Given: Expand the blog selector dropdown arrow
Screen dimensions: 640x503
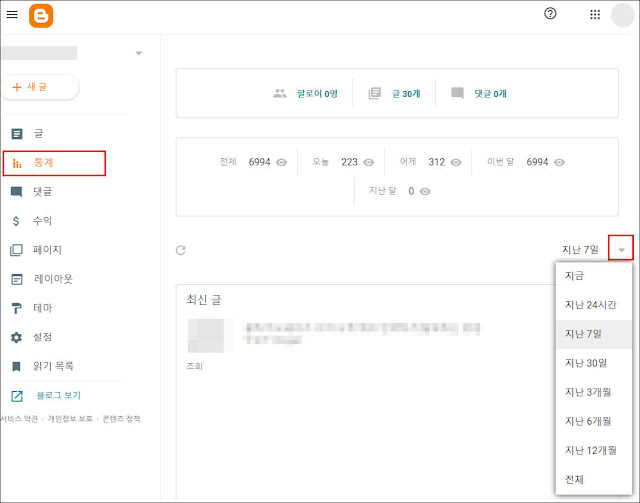Looking at the screenshot, I should click(139, 53).
